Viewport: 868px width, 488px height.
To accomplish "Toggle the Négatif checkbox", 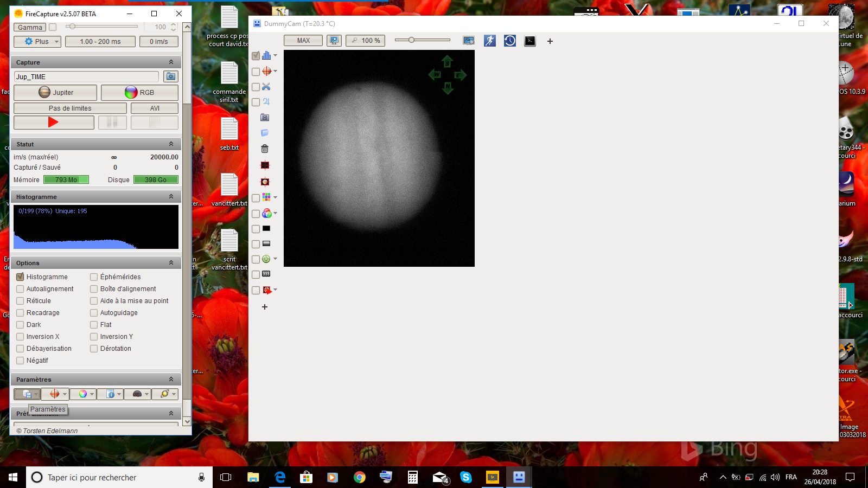I will 20,361.
